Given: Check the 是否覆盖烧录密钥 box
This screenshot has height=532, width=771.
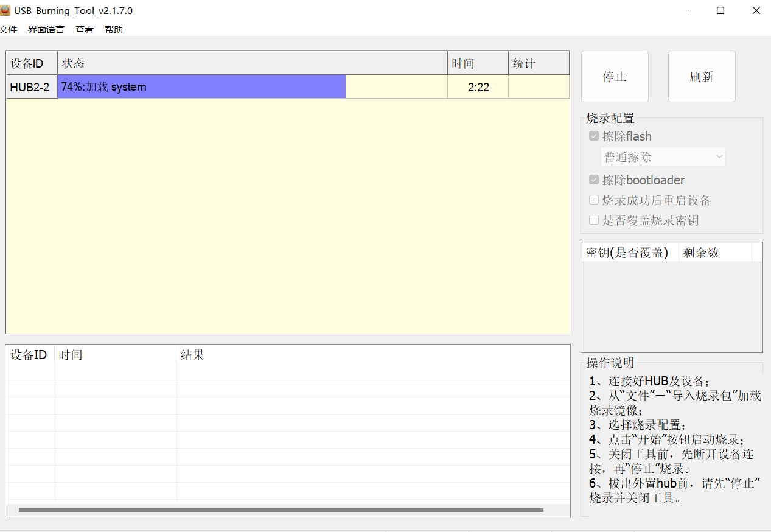Looking at the screenshot, I should (x=594, y=220).
